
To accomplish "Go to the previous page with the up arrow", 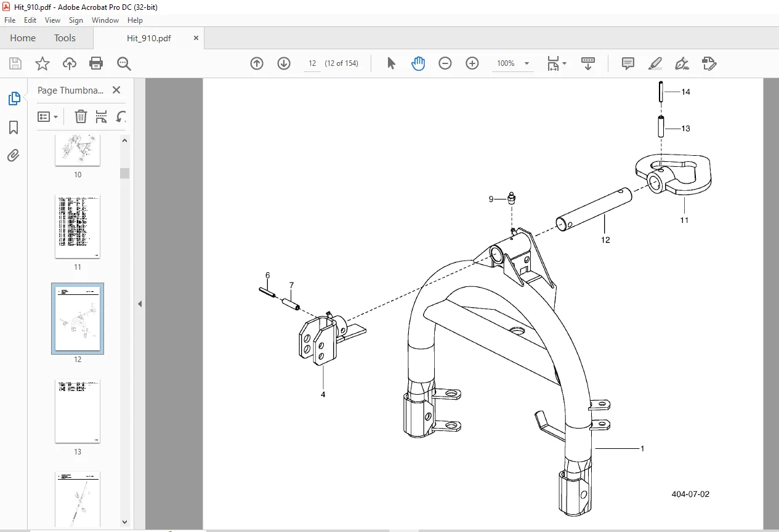I will tap(257, 63).
